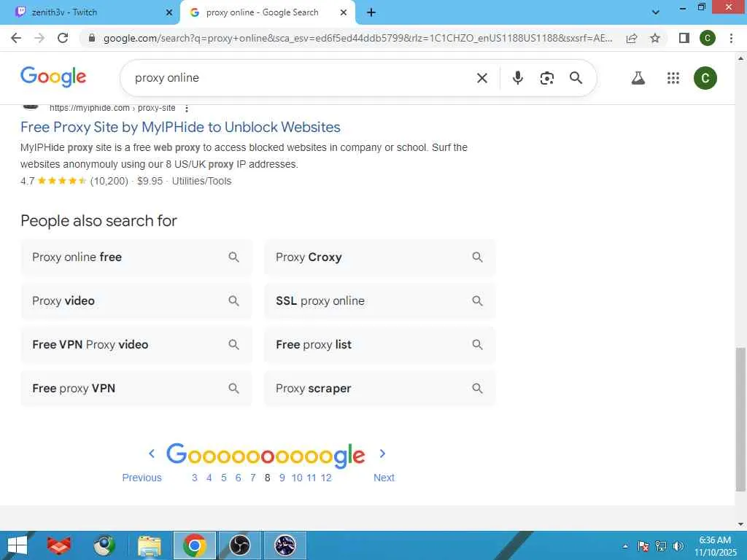The height and width of the screenshot is (560, 747).
Task: Go to Previous results page
Action: coord(142,478)
